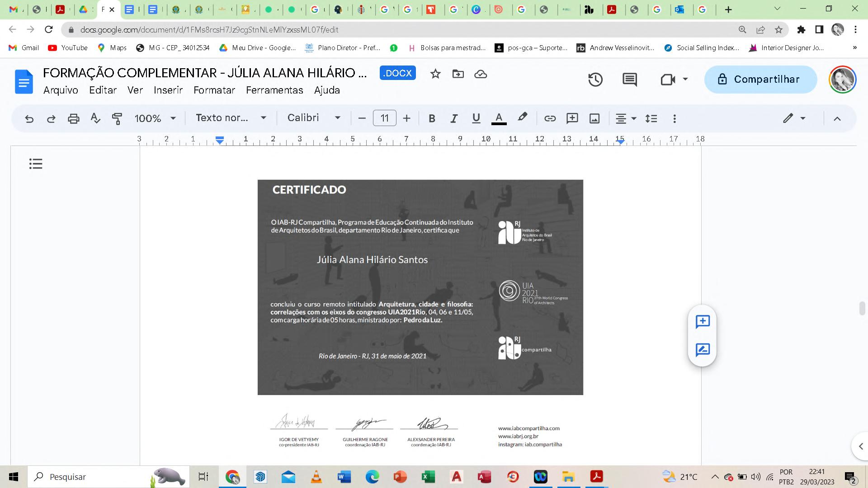Select the Paint format tool
This screenshot has width=868, height=488.
117,118
